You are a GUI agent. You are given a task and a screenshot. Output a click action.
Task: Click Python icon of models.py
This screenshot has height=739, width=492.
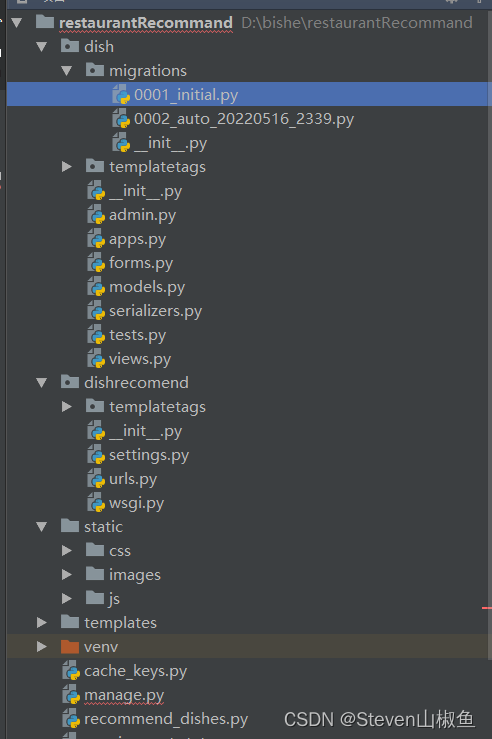pos(96,287)
